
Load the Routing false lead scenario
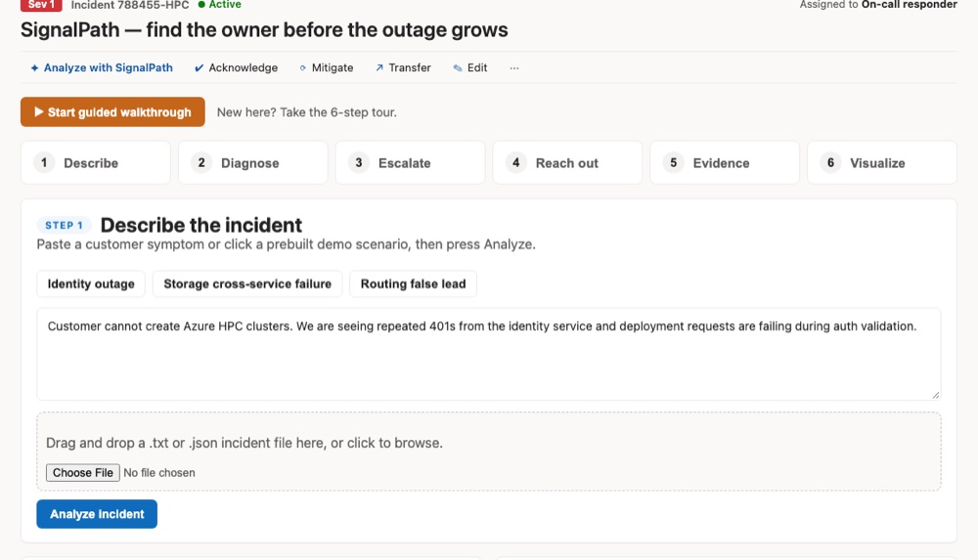(x=413, y=283)
